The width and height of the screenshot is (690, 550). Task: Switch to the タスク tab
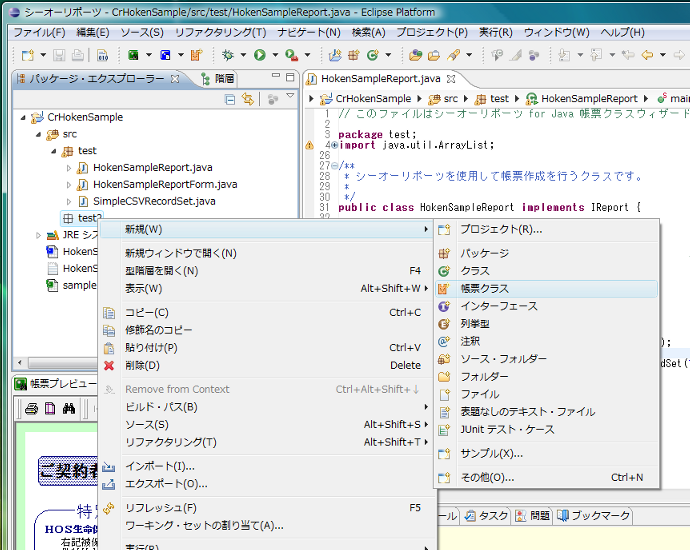(486, 516)
